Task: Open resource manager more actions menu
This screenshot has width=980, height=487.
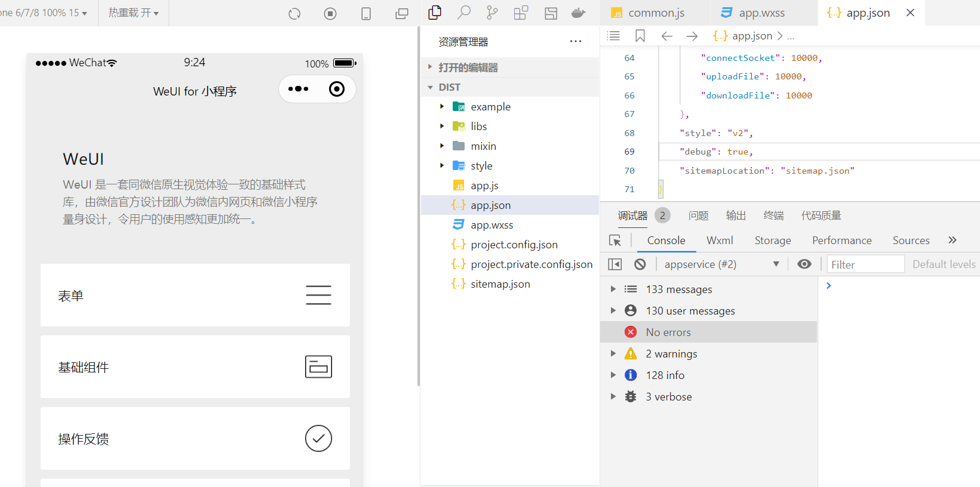Action: coord(576,41)
